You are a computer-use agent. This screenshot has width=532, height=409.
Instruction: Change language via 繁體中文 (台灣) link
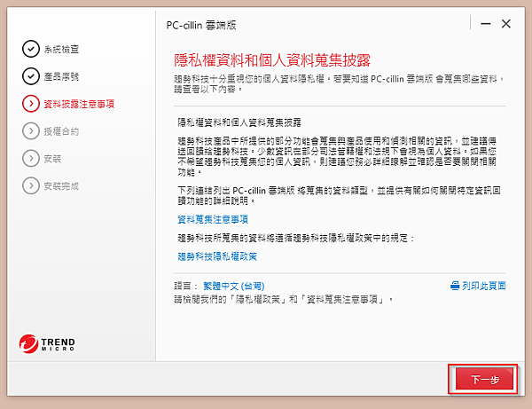tap(233, 286)
